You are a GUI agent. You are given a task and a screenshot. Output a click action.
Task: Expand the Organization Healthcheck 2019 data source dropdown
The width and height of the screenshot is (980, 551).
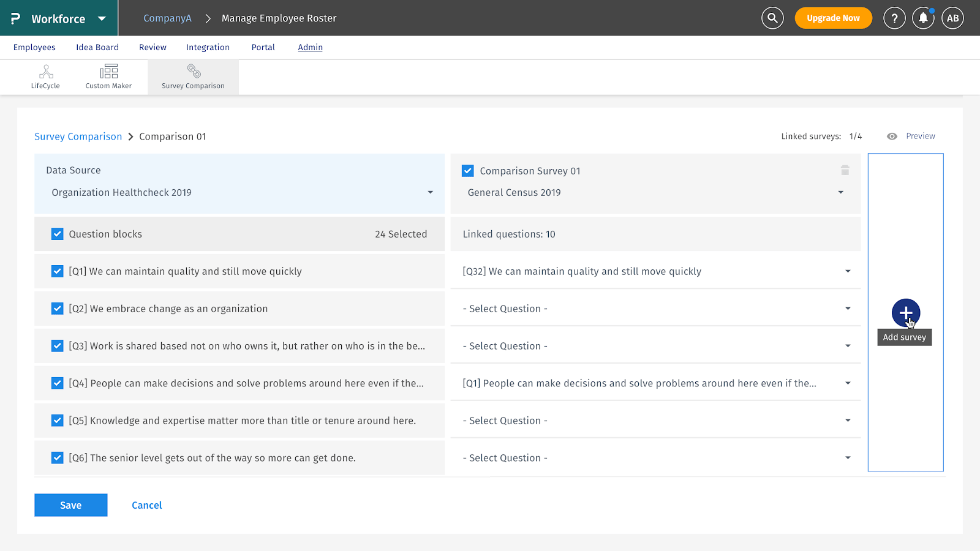430,192
